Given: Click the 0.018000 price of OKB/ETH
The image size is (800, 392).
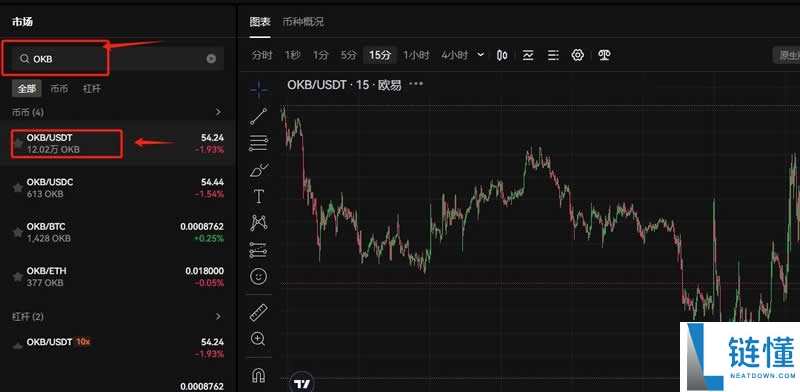Looking at the screenshot, I should (x=205, y=271).
